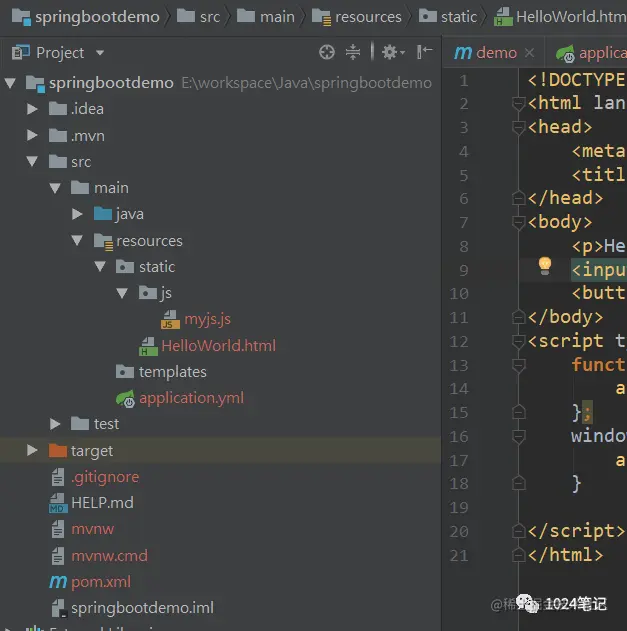627x631 pixels.
Task: Fold the body tag on line 7
Action: 518,222
